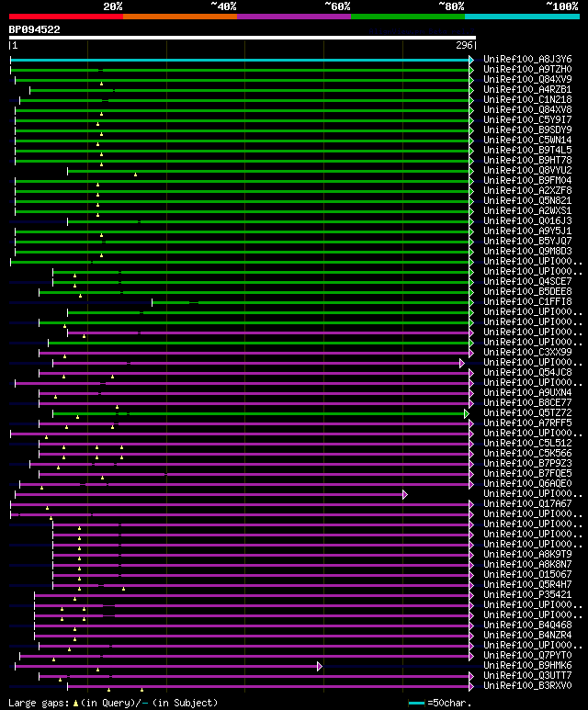Click label UniRef100_B7P9Z3
Screen dimensions: 588x710
527,464
